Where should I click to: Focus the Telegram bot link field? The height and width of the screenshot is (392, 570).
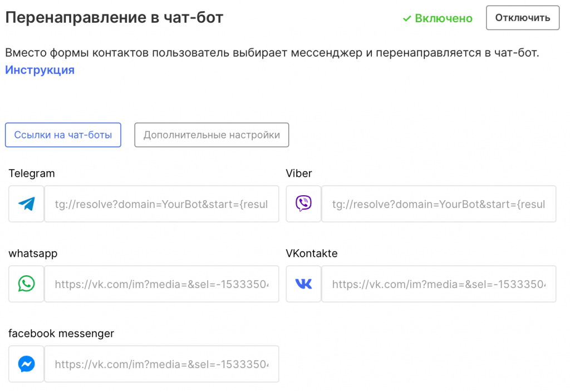coord(161,204)
